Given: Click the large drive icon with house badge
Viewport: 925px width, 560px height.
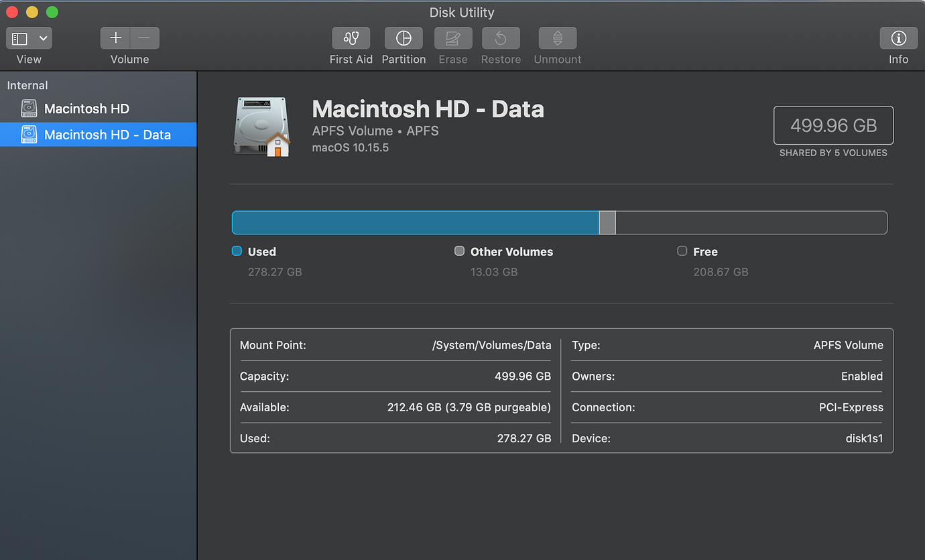Looking at the screenshot, I should click(x=262, y=127).
